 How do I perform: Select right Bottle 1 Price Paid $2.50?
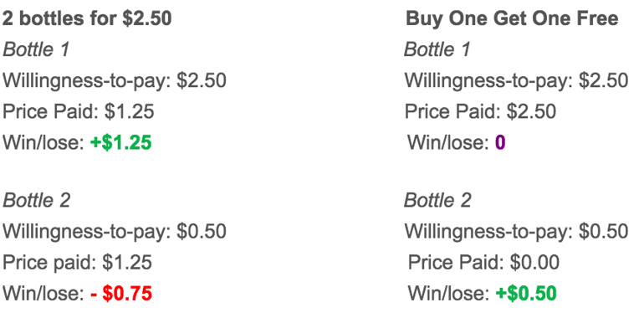[481, 112]
